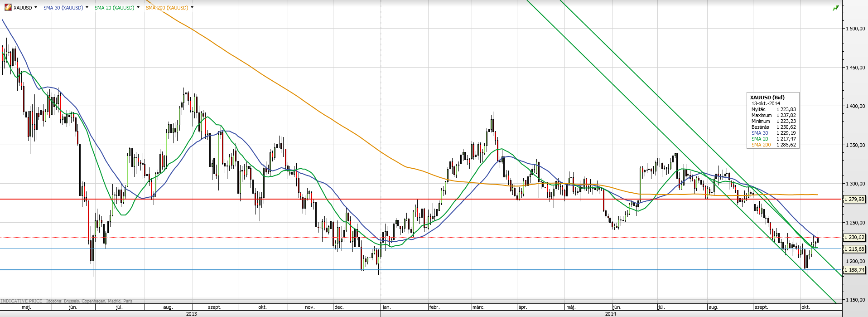Click the Bezárás 1 230,62 row

pos(773,127)
